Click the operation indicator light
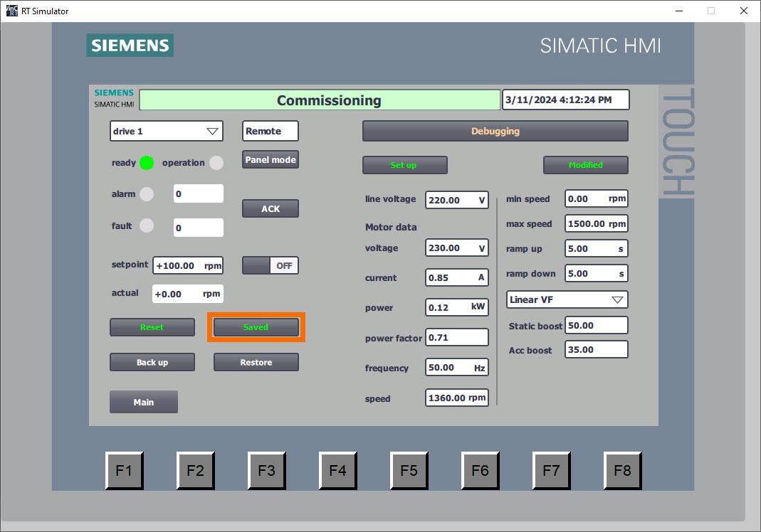This screenshot has height=532, width=761. click(218, 163)
